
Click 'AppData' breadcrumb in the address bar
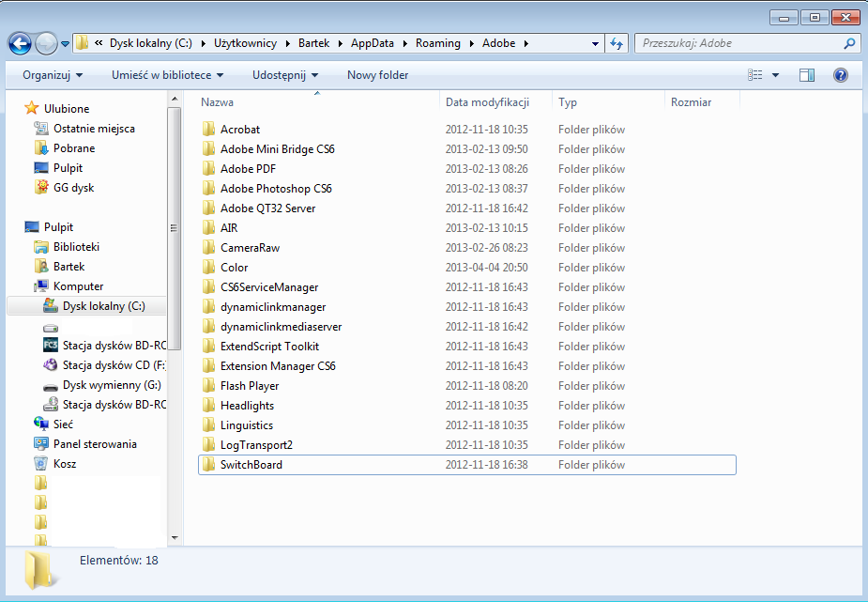pos(372,43)
